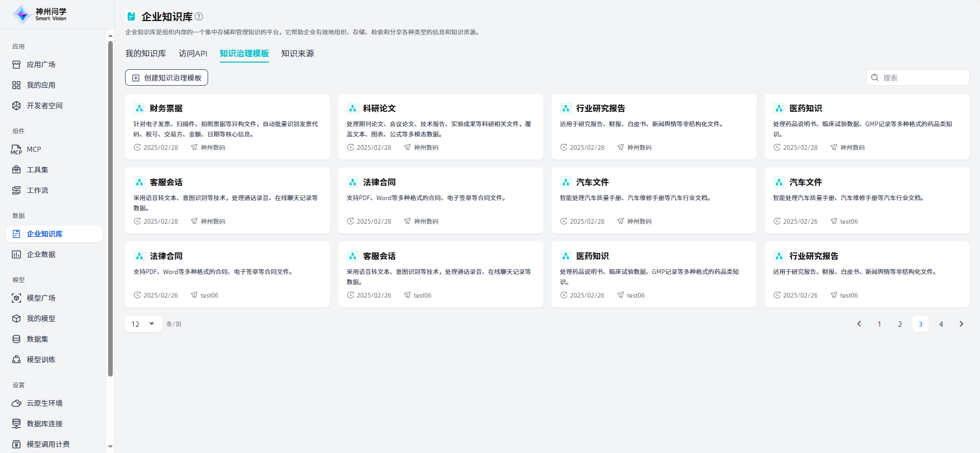Screen dimensions: 980x453
Task: Go to next page using right chevron
Action: (x=961, y=324)
